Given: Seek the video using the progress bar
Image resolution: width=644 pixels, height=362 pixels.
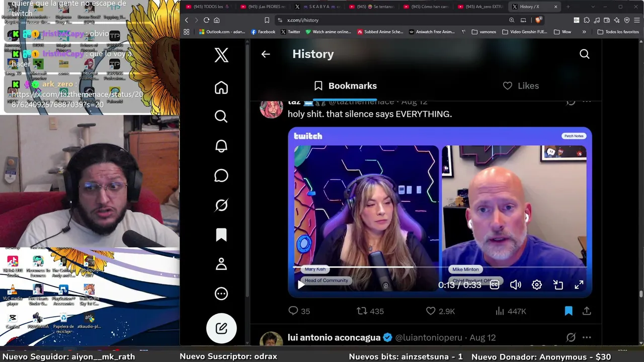Looking at the screenshot, I should 440,267.
